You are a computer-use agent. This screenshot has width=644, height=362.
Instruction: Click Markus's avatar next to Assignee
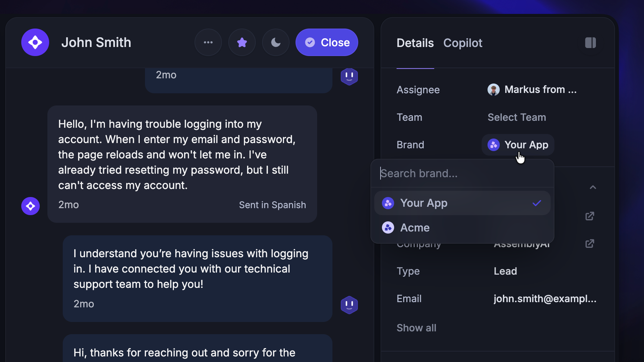point(493,89)
